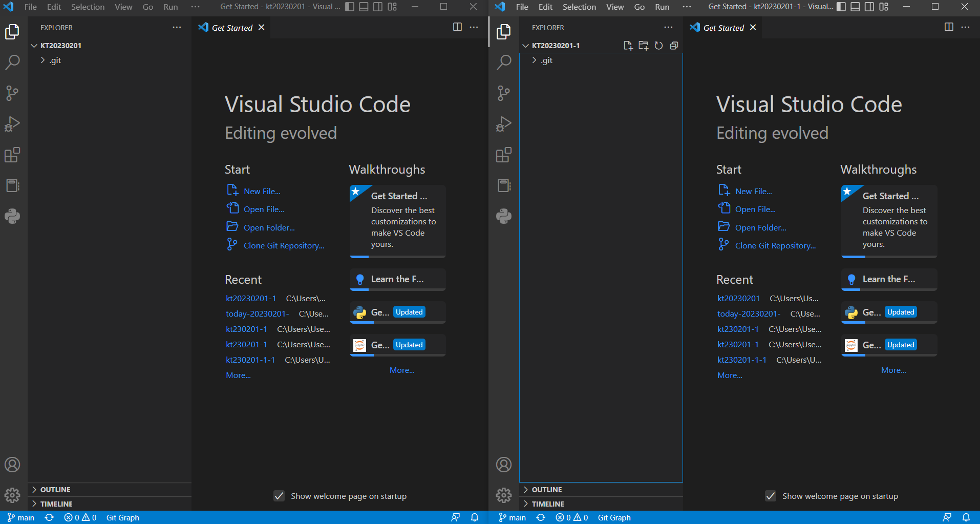Uncheck Show welcome page on startup, right window
980x524 pixels.
771,496
